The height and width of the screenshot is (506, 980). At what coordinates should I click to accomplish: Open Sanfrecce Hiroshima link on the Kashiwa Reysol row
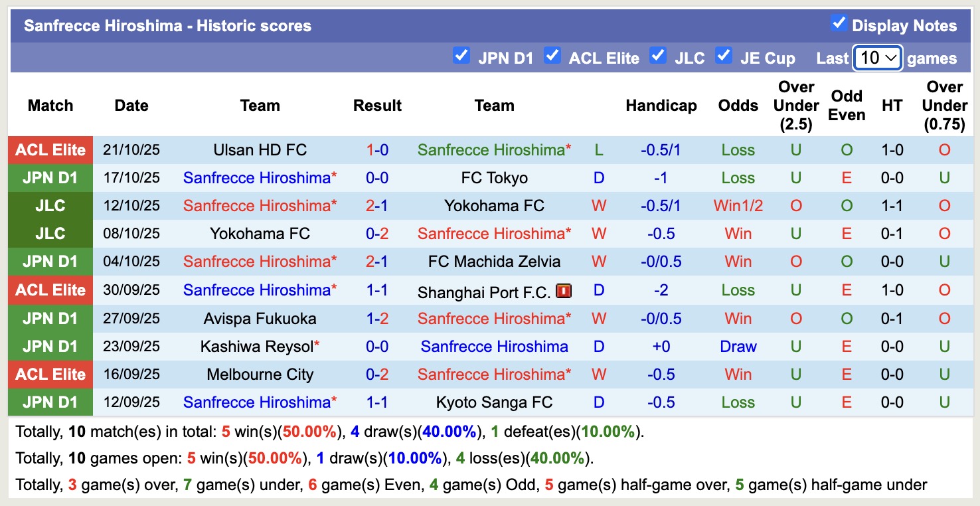coord(495,346)
